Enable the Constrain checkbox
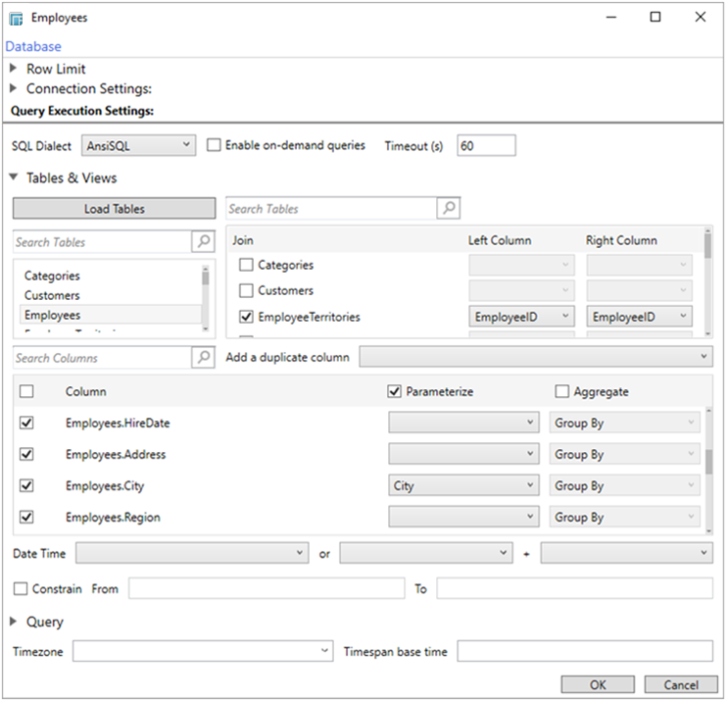 coord(21,588)
